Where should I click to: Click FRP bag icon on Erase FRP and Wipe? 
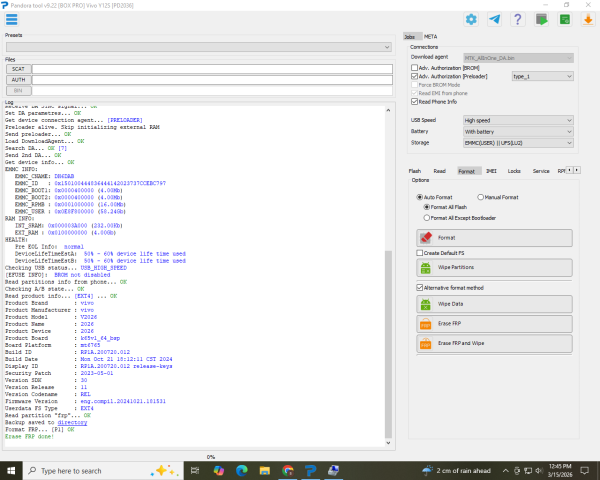pos(426,344)
